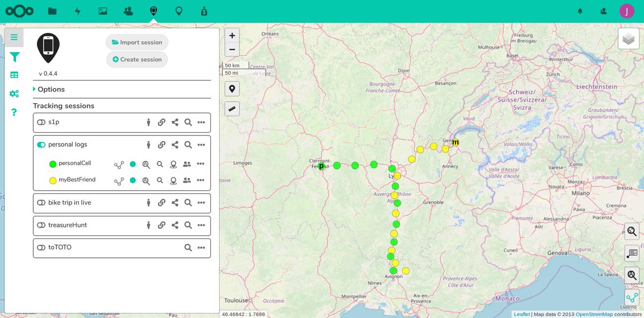The image size is (644, 318).
Task: Open the filter funnel sidebar tab
Action: pos(14,56)
